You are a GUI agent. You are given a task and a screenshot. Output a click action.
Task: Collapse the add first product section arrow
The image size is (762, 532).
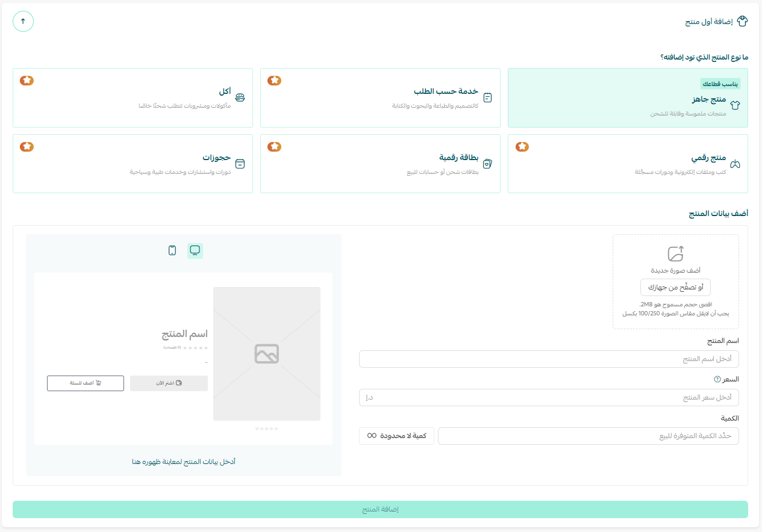pyautogui.click(x=23, y=21)
